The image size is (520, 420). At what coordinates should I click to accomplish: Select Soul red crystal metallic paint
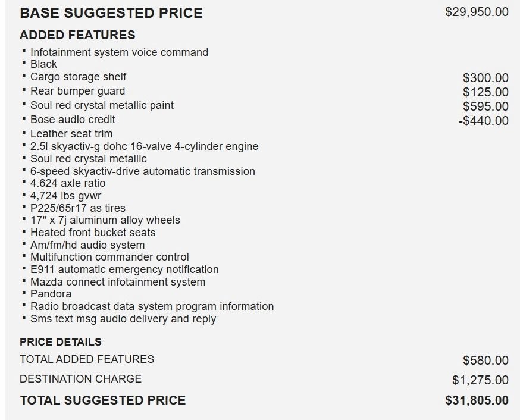[102, 105]
